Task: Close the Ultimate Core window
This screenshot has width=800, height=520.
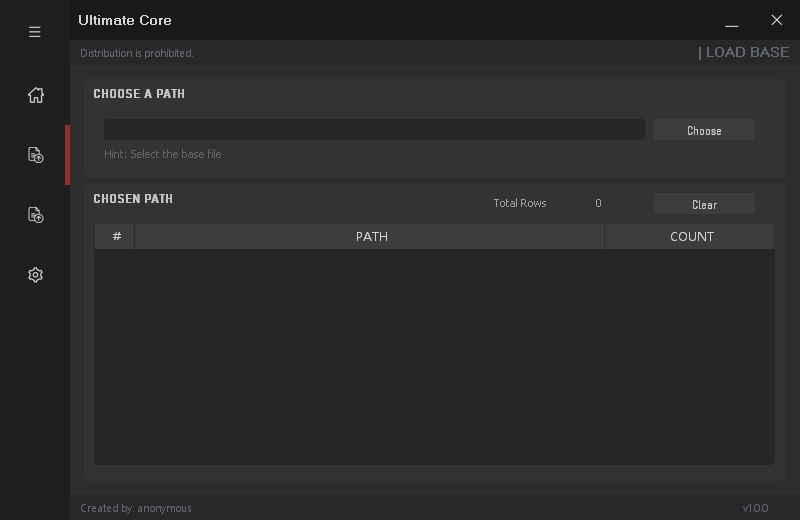Action: click(x=777, y=20)
